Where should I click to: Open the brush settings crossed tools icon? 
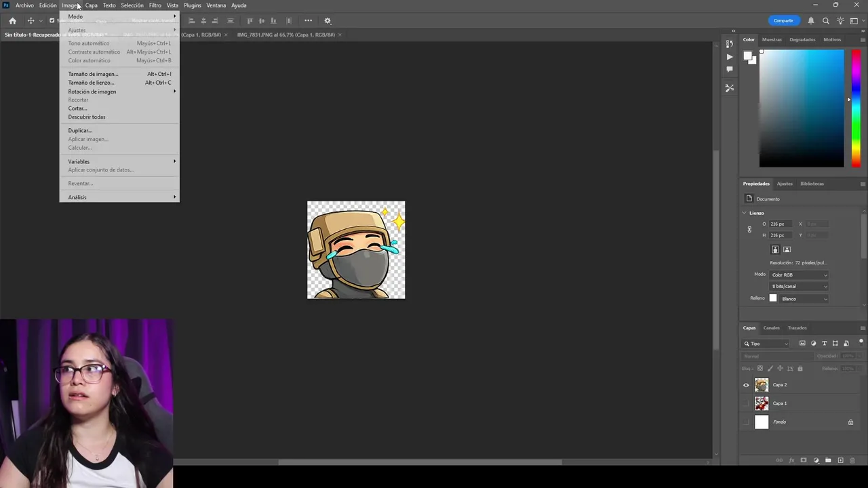click(x=730, y=88)
